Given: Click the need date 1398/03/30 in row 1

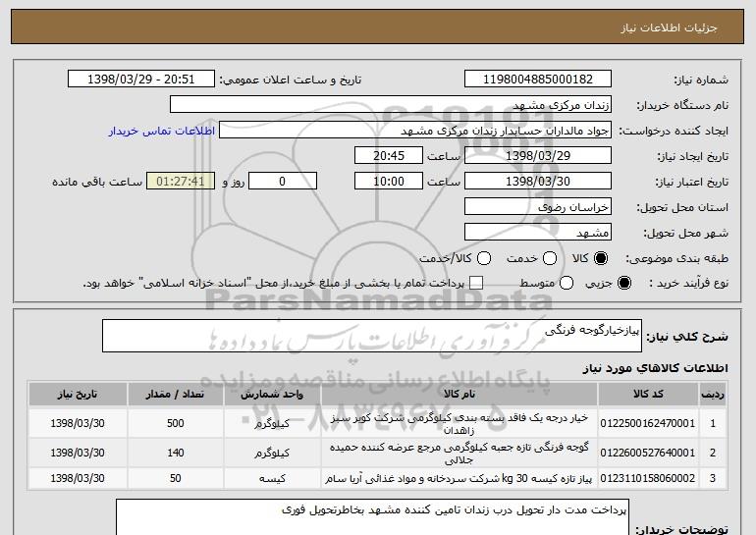Looking at the screenshot, I should pos(78,424).
